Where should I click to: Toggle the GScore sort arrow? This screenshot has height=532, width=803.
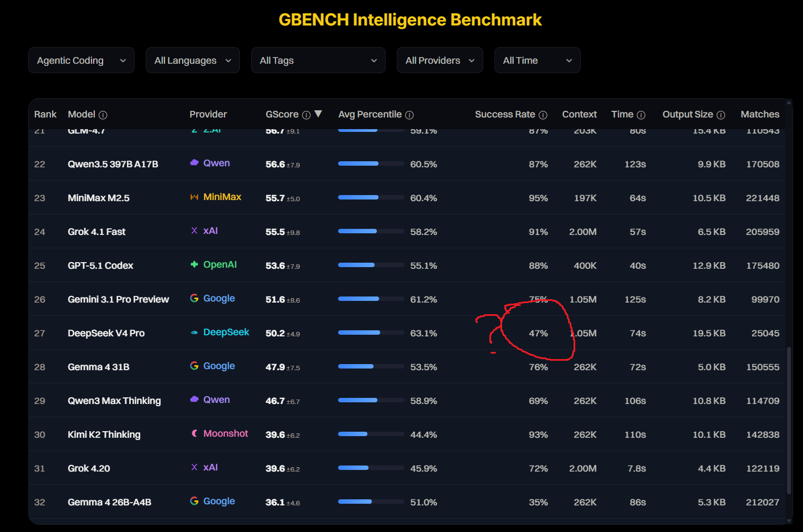coord(318,114)
